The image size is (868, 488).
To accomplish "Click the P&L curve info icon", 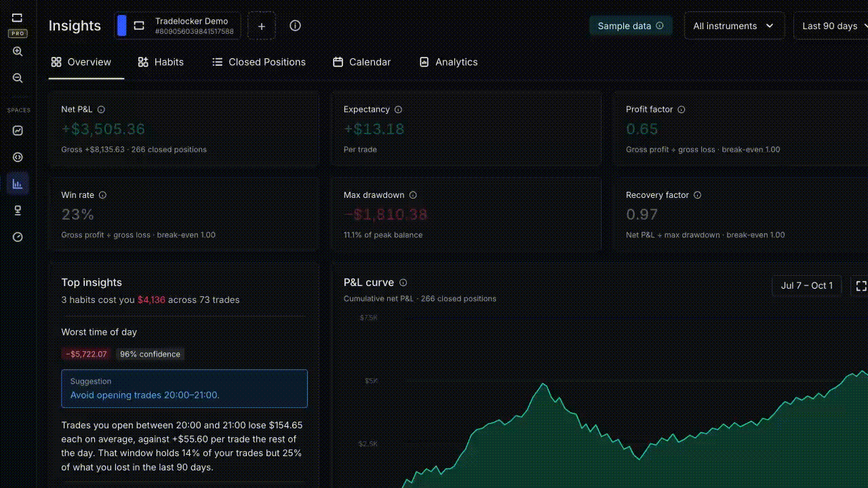I will (x=403, y=283).
